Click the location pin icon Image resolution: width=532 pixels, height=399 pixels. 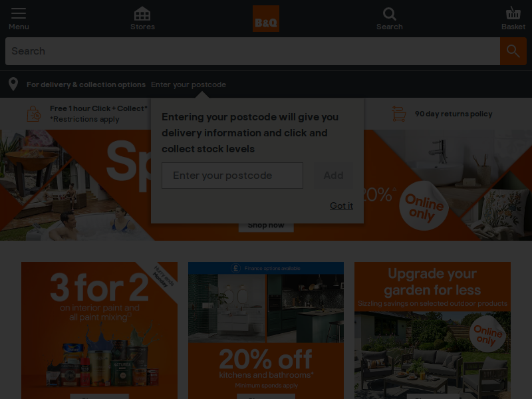(13, 84)
